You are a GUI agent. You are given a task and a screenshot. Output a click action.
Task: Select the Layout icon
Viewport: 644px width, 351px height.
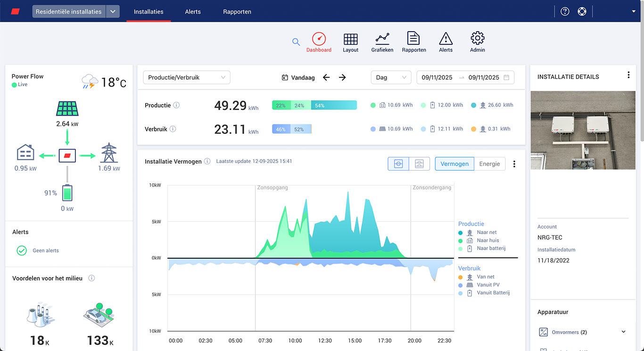[350, 39]
